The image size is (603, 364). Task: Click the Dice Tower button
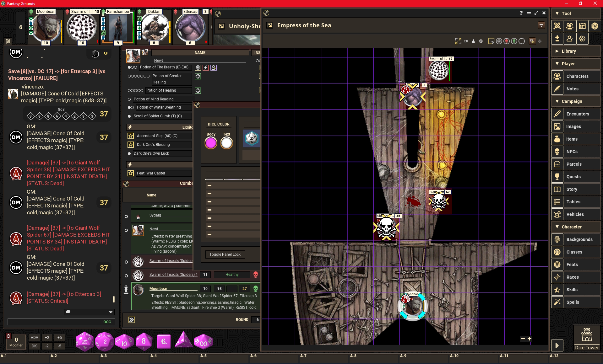coord(587,338)
